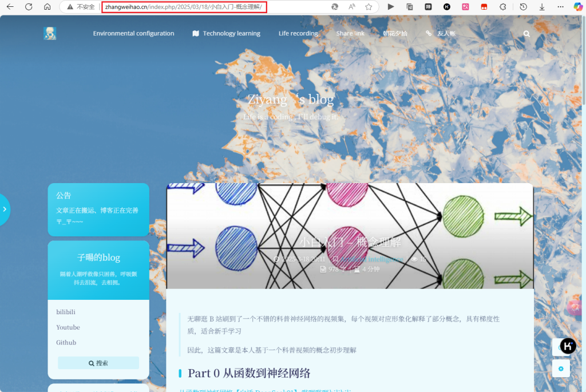Open the Copilot icon in browser toolbar
This screenshot has width=586, height=392.
coord(578,7)
